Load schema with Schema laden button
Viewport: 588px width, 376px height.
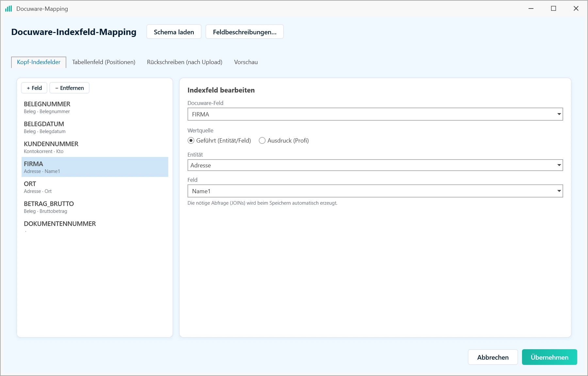174,32
